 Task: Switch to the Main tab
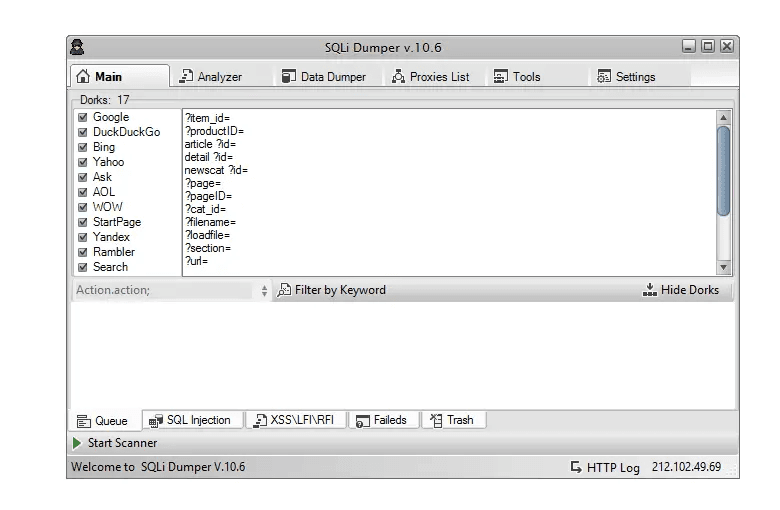(120, 76)
